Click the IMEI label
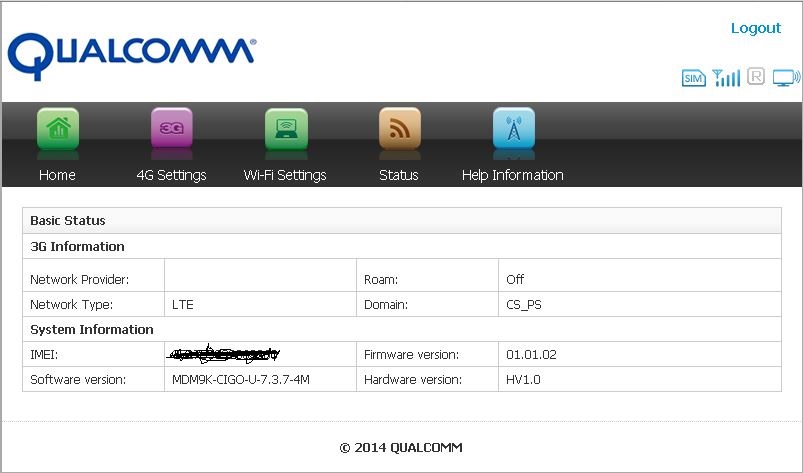Image resolution: width=803 pixels, height=473 pixels. [x=44, y=355]
